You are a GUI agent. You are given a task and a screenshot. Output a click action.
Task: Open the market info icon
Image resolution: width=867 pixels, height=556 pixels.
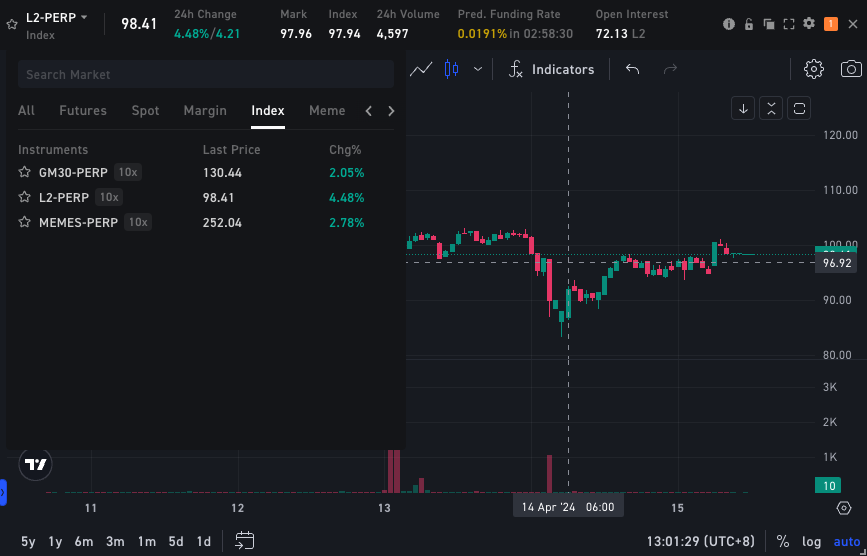pos(729,24)
